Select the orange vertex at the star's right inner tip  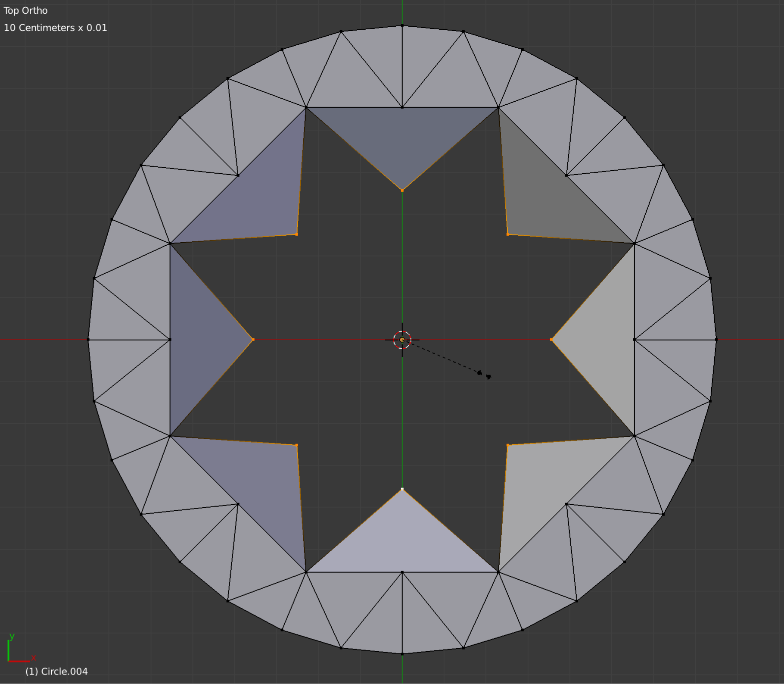pyautogui.click(x=551, y=340)
